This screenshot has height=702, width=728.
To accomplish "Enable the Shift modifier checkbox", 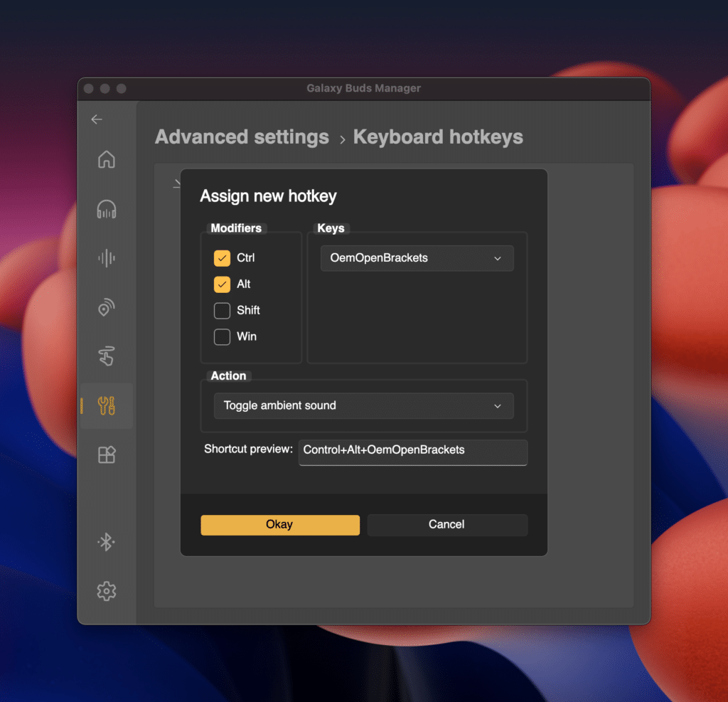I will (222, 311).
